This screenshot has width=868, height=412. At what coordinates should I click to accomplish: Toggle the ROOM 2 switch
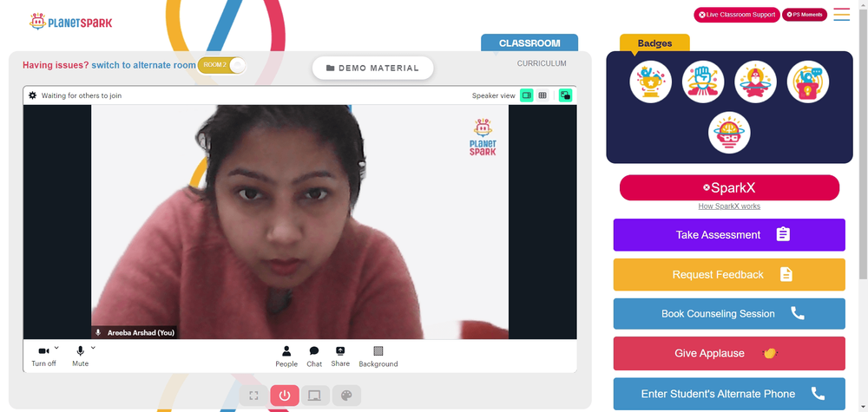click(221, 65)
